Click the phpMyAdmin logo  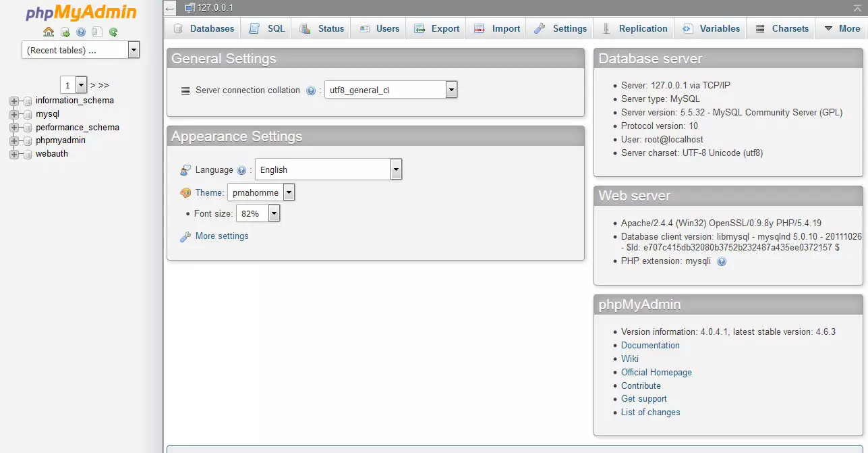click(81, 13)
